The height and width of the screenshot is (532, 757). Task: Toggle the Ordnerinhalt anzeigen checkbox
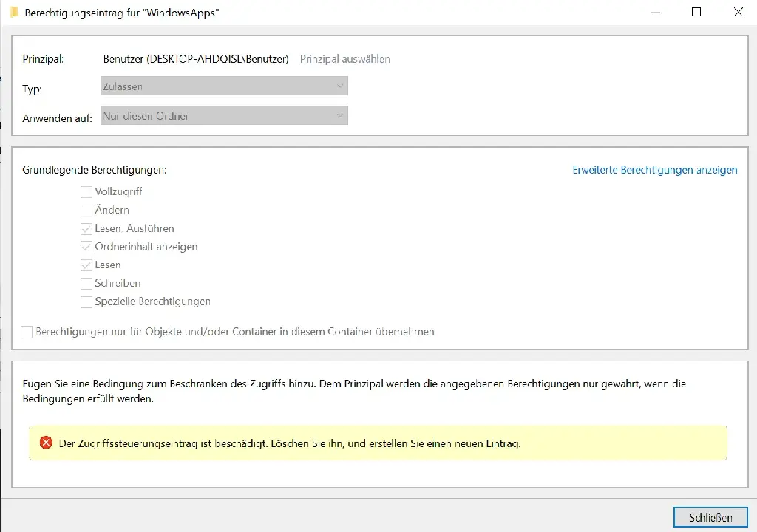pyautogui.click(x=86, y=247)
